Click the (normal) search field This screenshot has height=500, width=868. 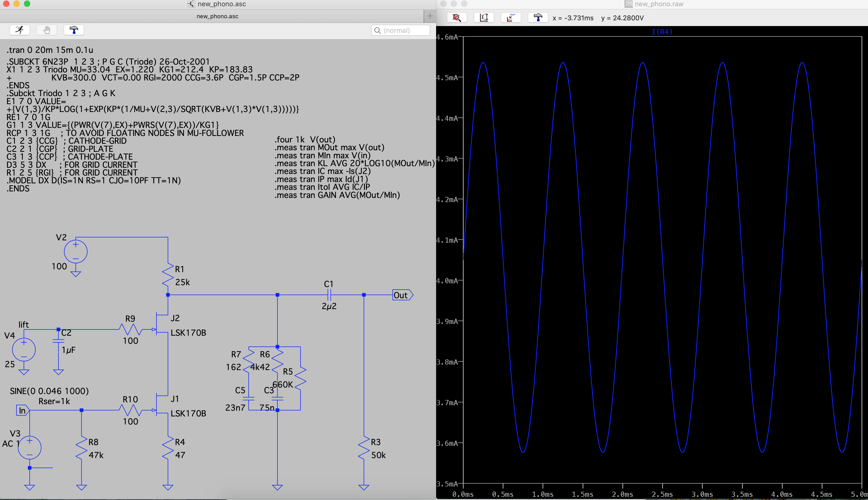401,30
